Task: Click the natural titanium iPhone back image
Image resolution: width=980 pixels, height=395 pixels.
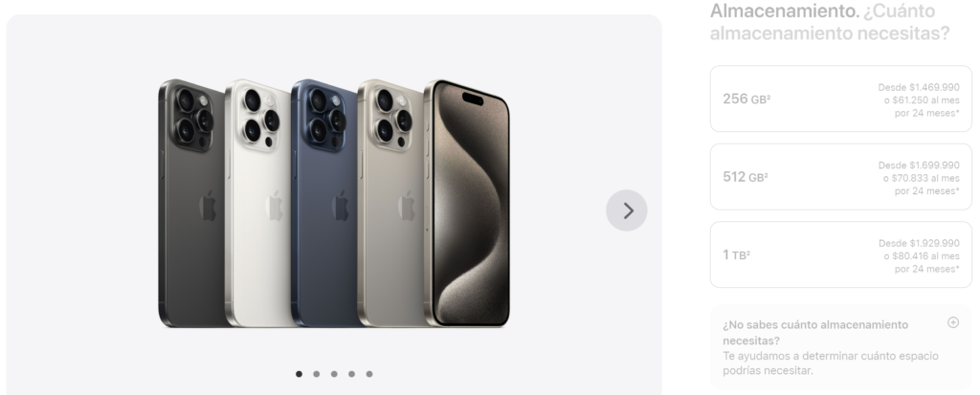Action: click(390, 203)
